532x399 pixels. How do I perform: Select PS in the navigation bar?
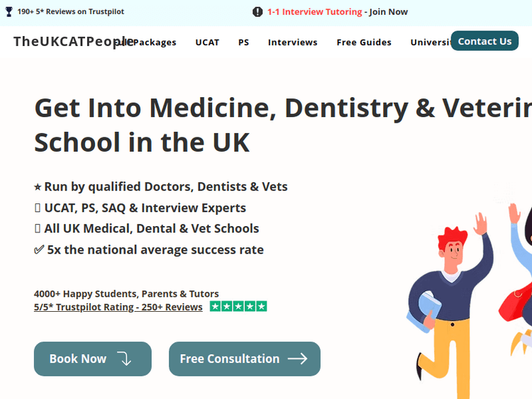(243, 43)
